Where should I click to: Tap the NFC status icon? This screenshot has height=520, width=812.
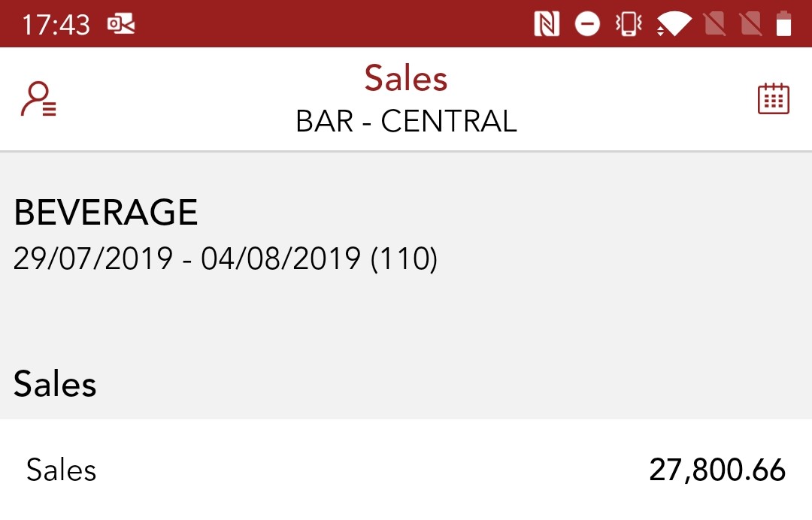click(547, 25)
